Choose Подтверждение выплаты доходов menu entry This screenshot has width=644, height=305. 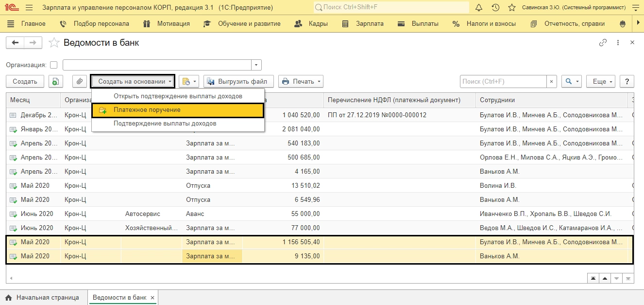pos(165,124)
